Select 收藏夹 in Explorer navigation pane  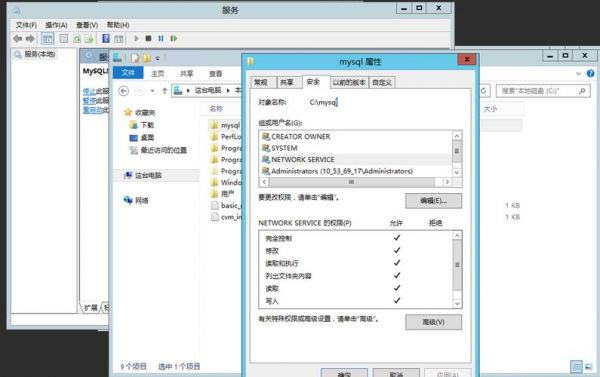tap(145, 113)
